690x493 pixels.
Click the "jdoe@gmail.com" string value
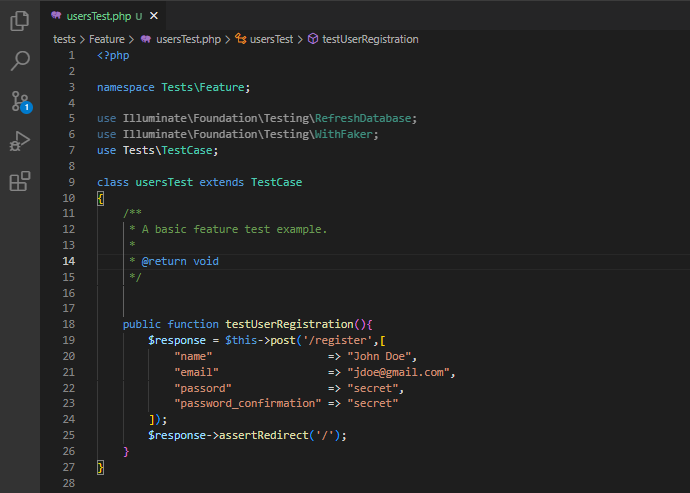click(x=398, y=372)
